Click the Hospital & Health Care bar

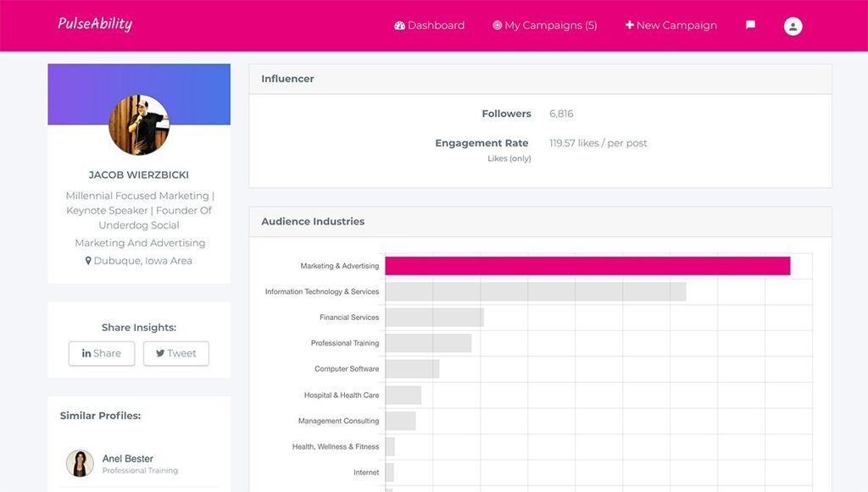(403, 395)
